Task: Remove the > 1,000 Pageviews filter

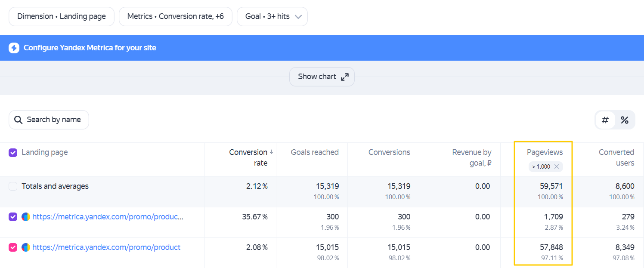Action: pyautogui.click(x=557, y=166)
